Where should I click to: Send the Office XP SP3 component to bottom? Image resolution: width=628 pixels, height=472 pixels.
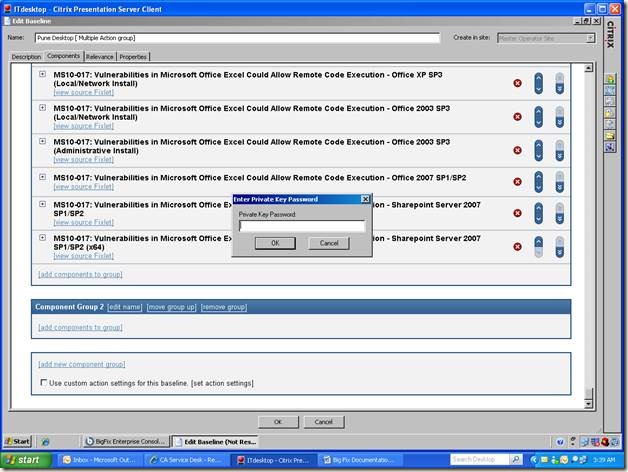(560, 89)
